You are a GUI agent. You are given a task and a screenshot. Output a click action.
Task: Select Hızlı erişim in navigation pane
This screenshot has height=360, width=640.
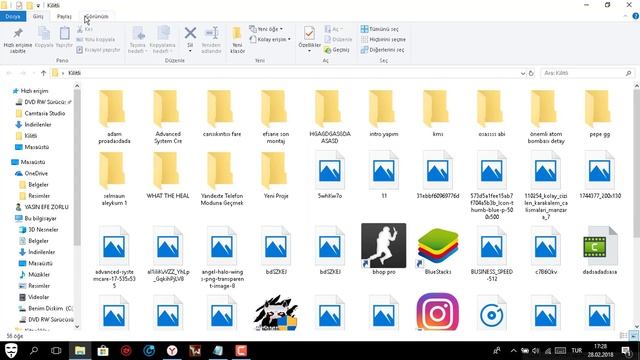(x=34, y=91)
